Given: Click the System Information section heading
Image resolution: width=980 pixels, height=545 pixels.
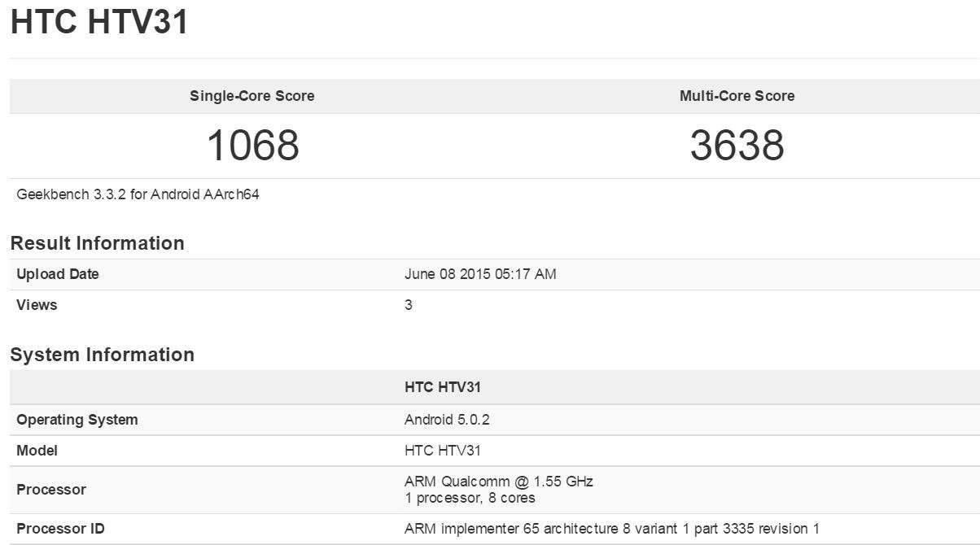Looking at the screenshot, I should coord(103,355).
